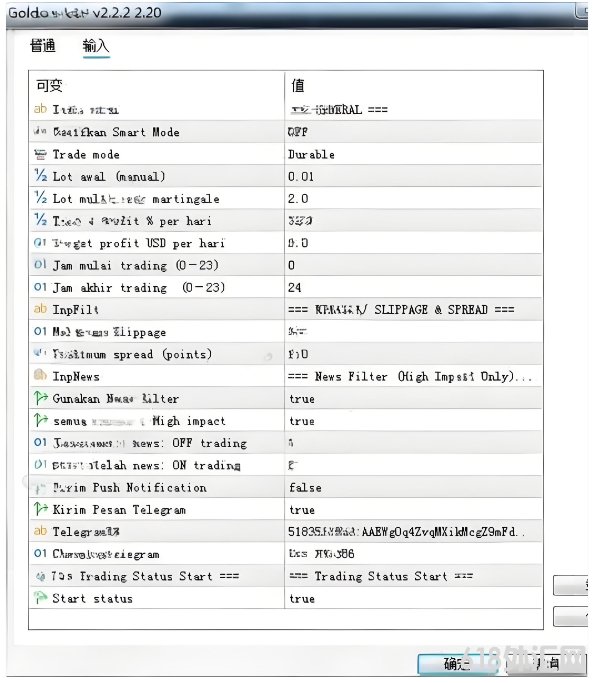
Task: Edit the Lot awal value 0.01
Action: (413, 176)
